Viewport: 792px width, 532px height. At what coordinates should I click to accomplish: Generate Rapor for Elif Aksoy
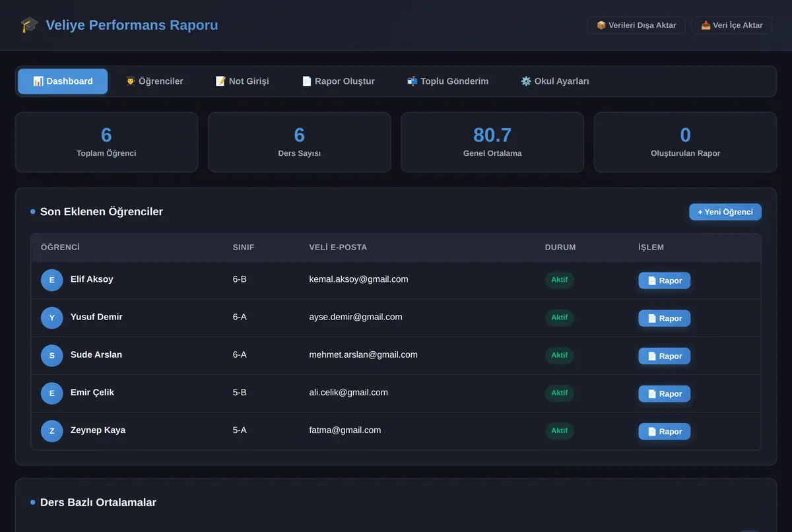point(665,281)
